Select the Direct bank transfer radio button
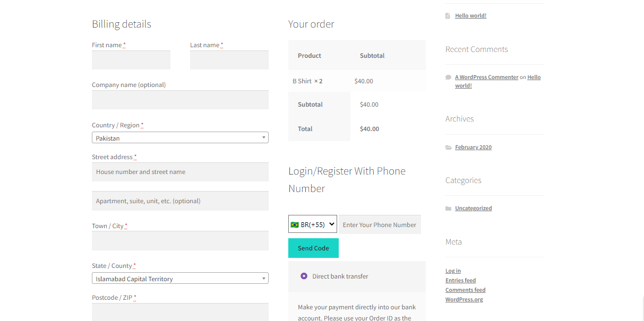644x321 pixels. (304, 276)
